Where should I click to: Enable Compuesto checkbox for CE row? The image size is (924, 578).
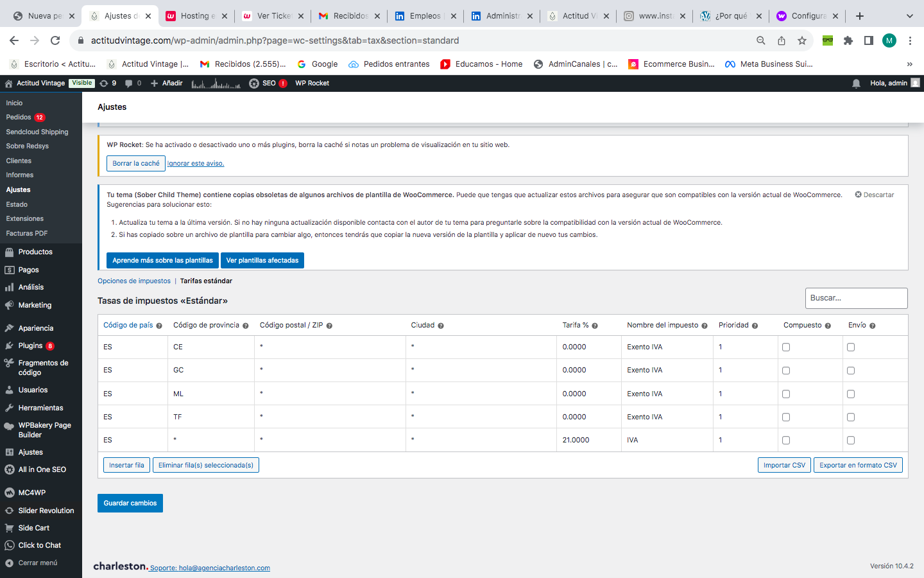786,347
